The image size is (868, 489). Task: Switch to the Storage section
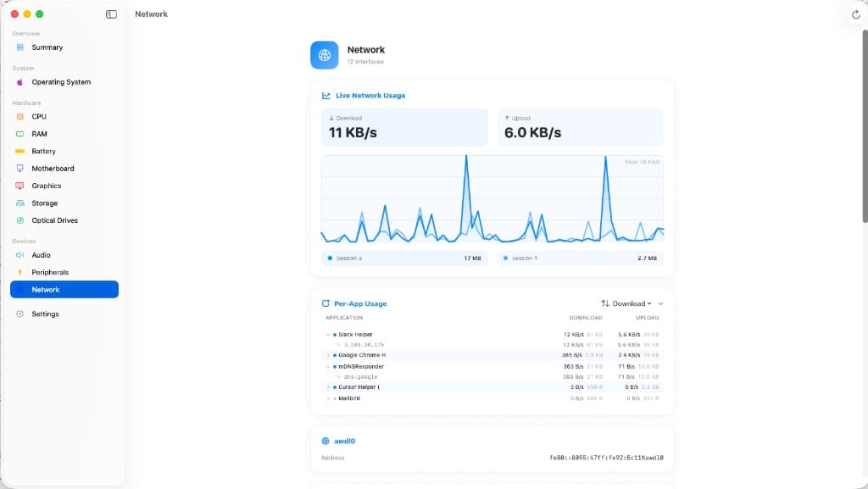(64, 203)
